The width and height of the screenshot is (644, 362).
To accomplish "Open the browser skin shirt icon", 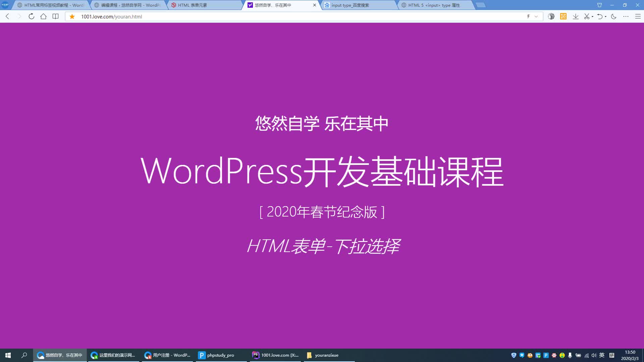I will point(599,5).
